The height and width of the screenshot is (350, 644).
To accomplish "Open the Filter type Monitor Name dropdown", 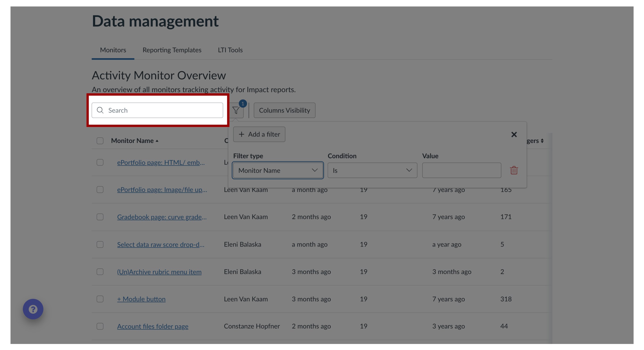I will [x=278, y=170].
